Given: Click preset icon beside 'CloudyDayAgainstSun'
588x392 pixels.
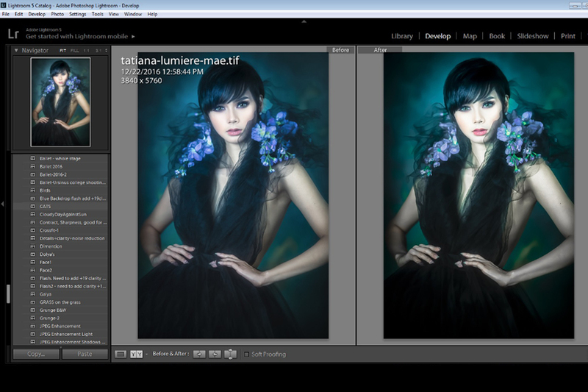Looking at the screenshot, I should (x=32, y=214).
